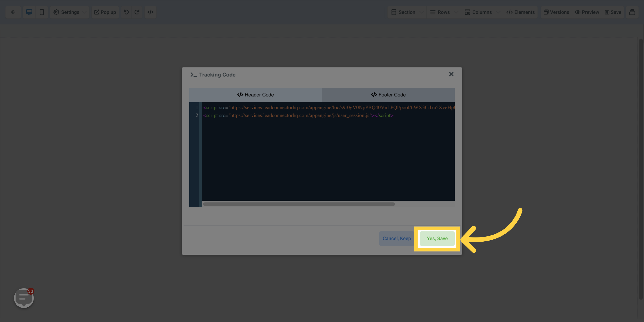
Task: Open the chat widget with 53 notifications
Action: [x=24, y=298]
